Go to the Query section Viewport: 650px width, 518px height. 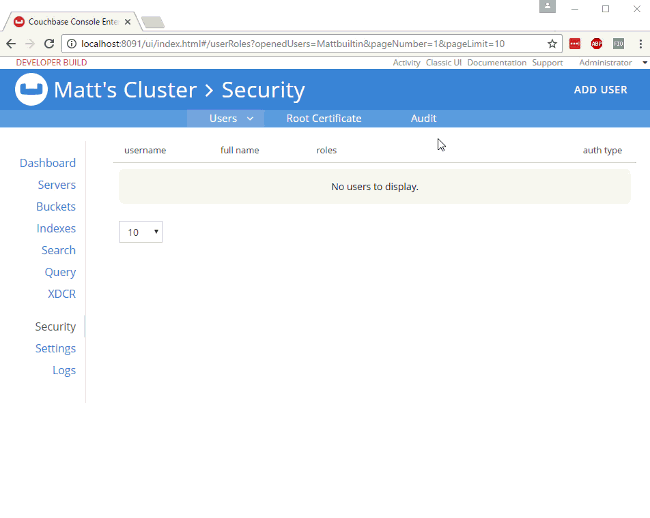tap(60, 272)
